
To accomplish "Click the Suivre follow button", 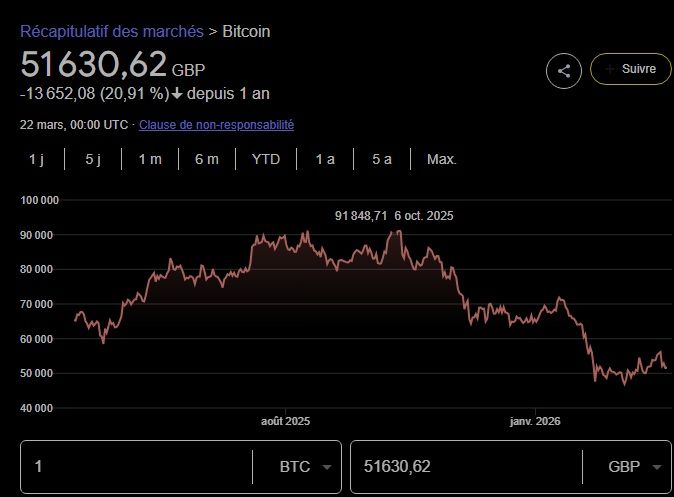I will click(630, 69).
